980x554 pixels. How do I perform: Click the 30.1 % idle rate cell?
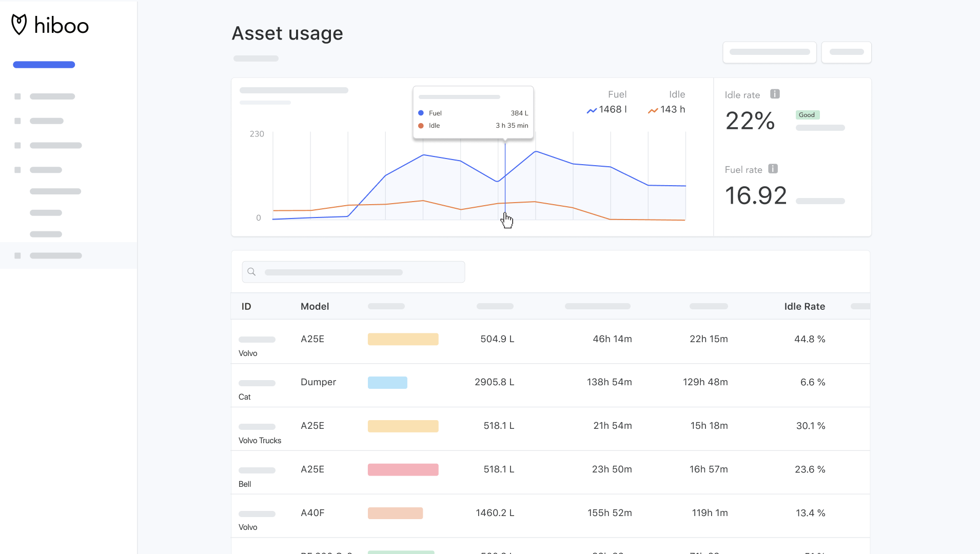811,426
